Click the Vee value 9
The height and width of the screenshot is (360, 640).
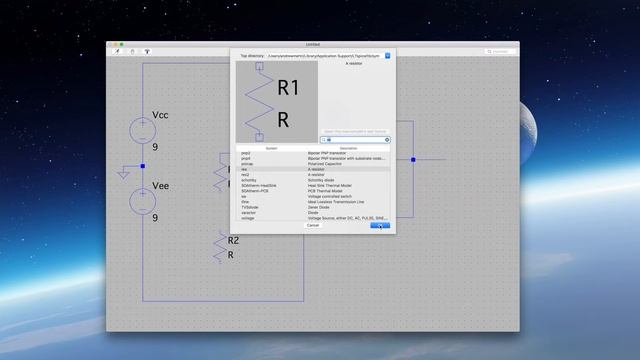(x=155, y=218)
